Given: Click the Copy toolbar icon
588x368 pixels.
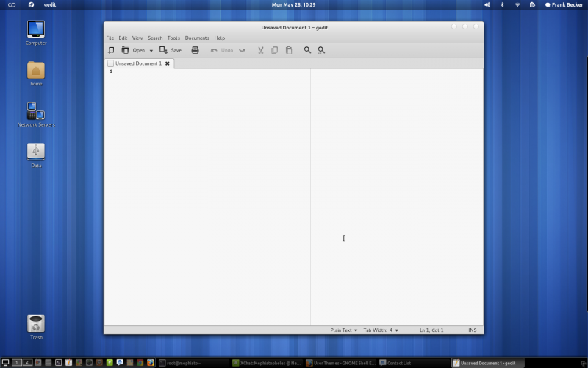Looking at the screenshot, I should click(x=274, y=50).
